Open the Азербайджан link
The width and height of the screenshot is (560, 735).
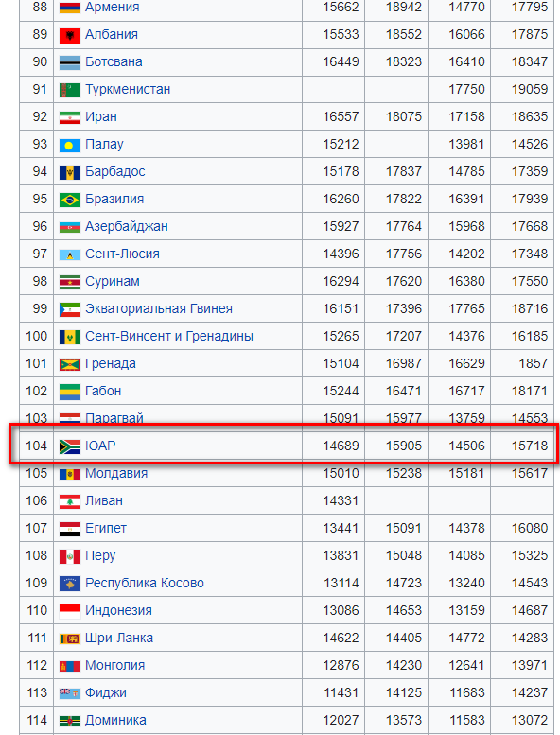(x=127, y=226)
